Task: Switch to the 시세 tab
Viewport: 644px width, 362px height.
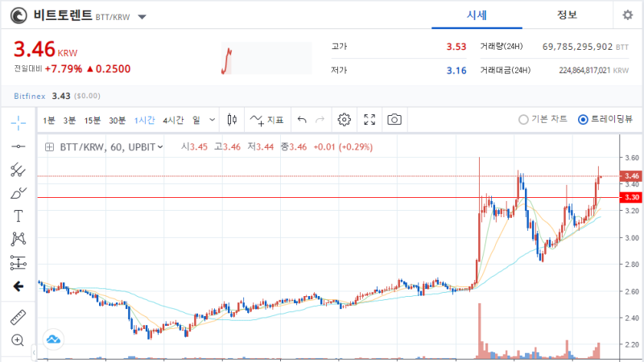Action: pyautogui.click(x=477, y=15)
